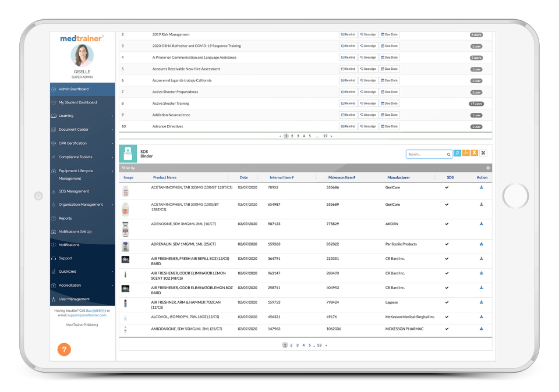Click the Filter by bar
This screenshot has width=559, height=392.
pos(306,168)
